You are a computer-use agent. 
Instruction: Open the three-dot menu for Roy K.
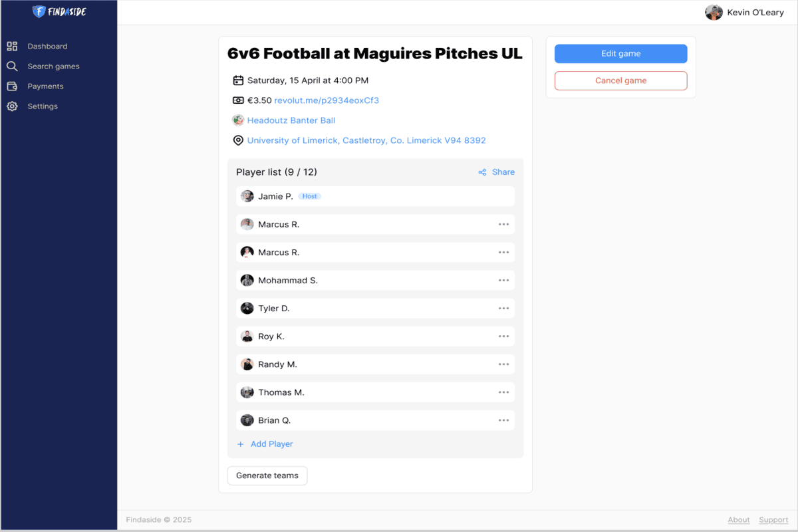click(x=503, y=336)
